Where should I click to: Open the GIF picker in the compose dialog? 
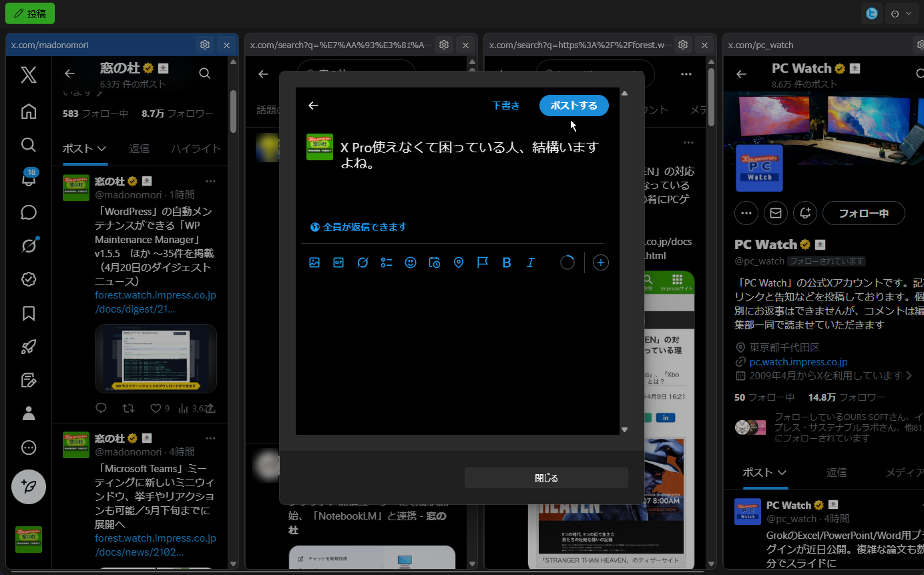(338, 262)
